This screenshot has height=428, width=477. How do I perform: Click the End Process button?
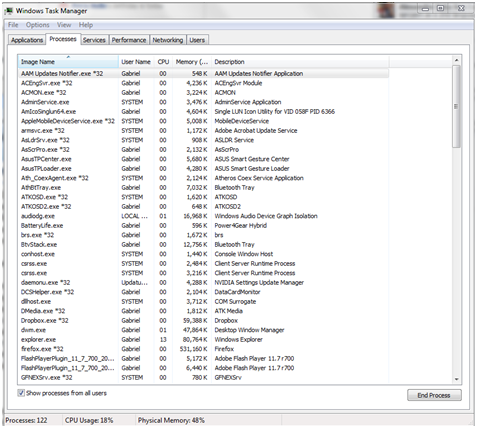pyautogui.click(x=434, y=395)
